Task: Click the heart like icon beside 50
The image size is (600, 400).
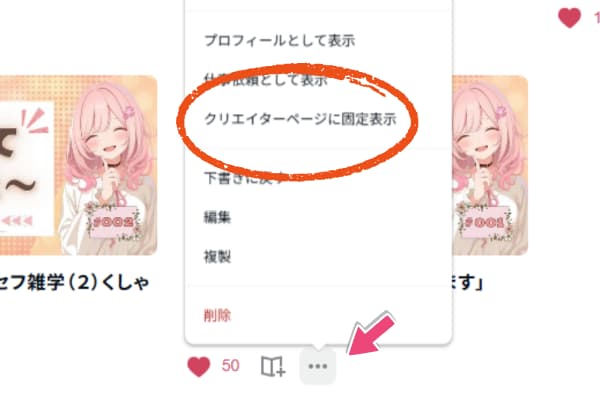Action: 199,366
